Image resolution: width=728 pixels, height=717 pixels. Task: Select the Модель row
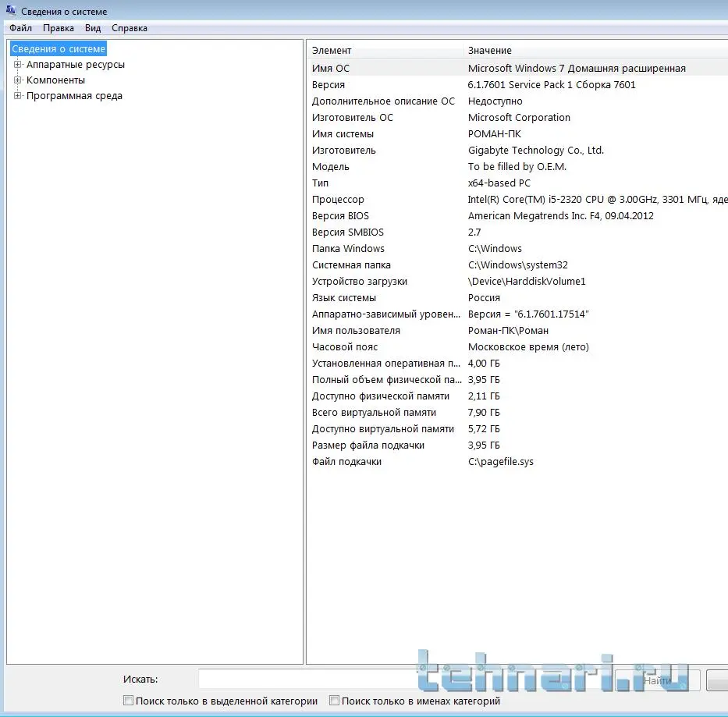point(517,167)
